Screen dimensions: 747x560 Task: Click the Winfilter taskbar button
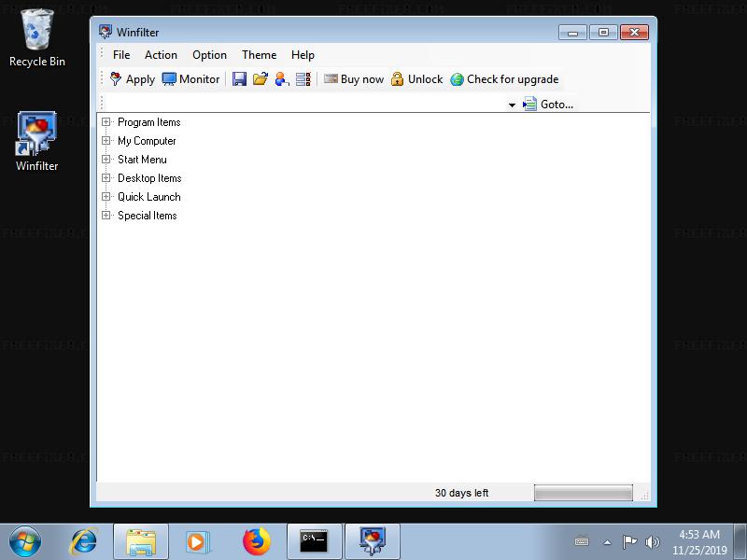372,541
